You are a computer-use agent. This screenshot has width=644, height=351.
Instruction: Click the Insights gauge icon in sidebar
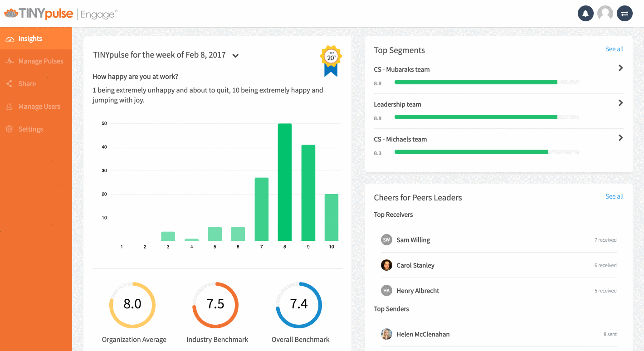pyautogui.click(x=10, y=39)
